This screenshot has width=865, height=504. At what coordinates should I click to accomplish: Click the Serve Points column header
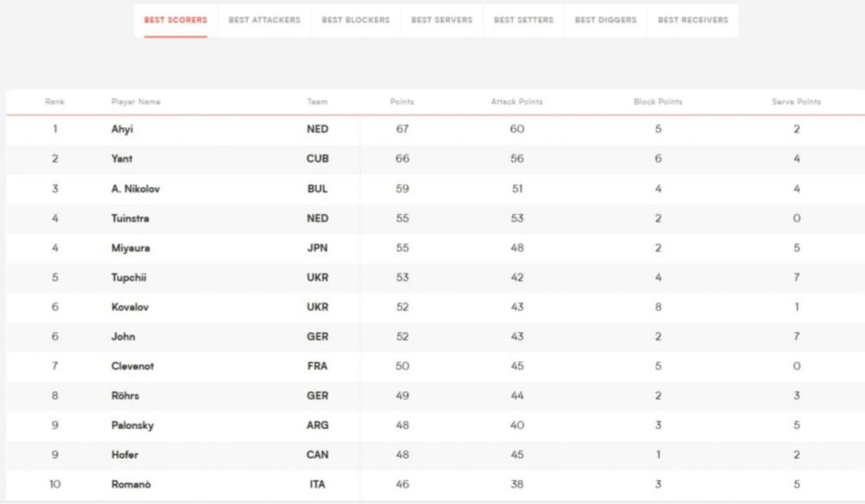pos(796,102)
